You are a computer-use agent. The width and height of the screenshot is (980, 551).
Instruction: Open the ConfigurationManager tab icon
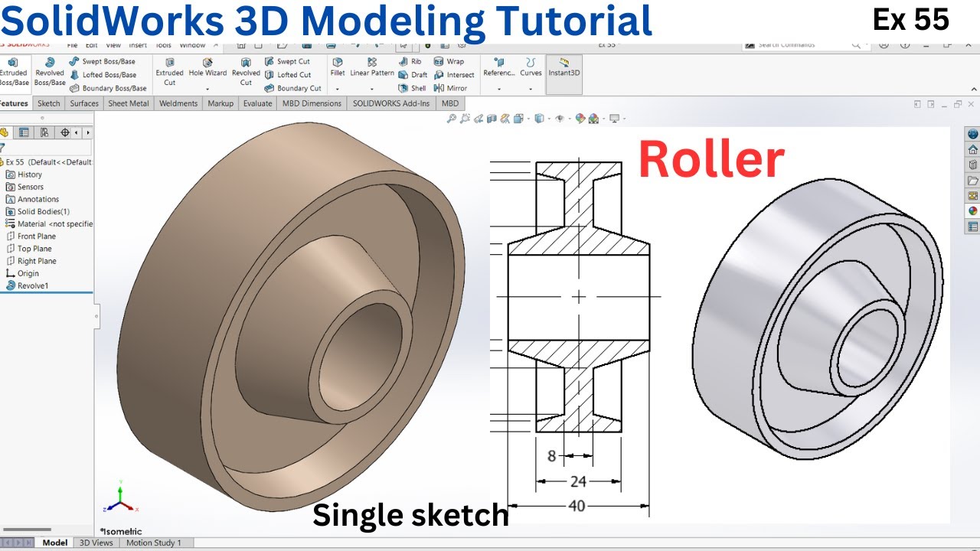coord(44,132)
